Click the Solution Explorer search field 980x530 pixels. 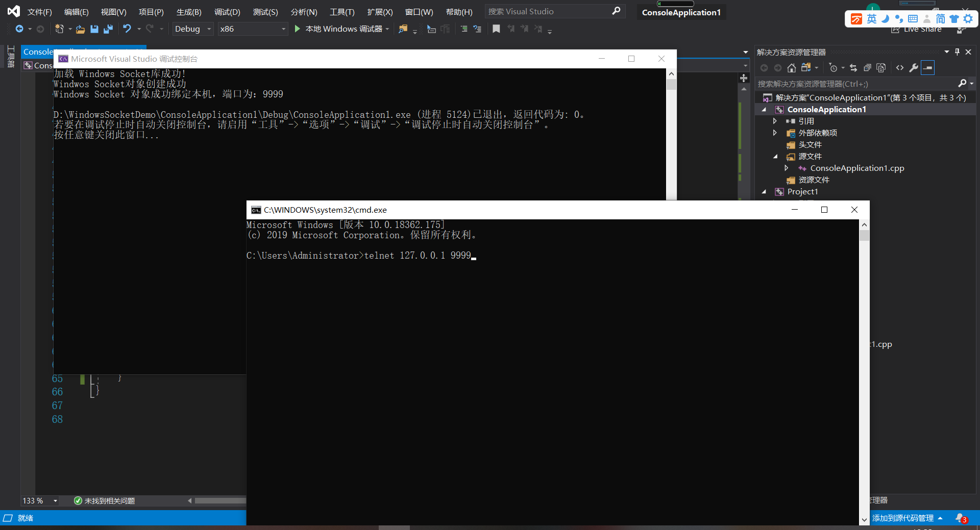(856, 84)
